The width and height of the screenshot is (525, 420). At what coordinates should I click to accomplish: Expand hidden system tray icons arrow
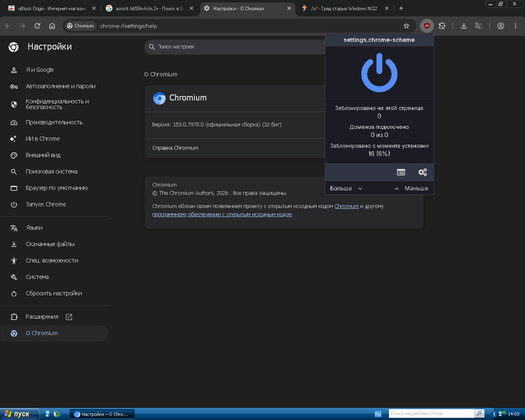tap(494, 414)
